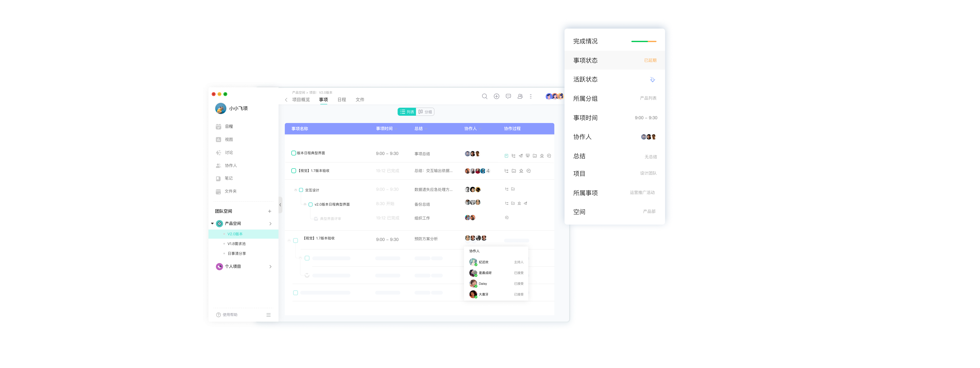Image resolution: width=980 pixels, height=368 pixels.
Task: Check the 交互设计 task checkbox
Action: tap(301, 190)
